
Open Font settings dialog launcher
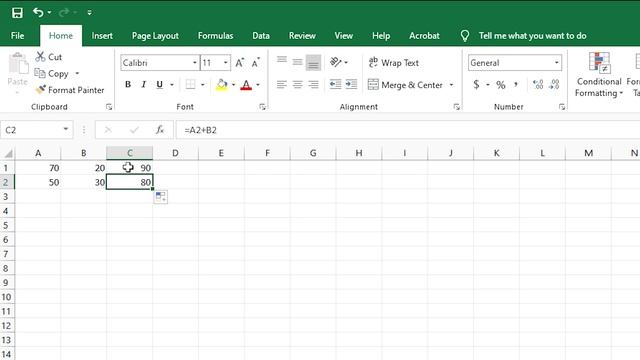point(262,107)
